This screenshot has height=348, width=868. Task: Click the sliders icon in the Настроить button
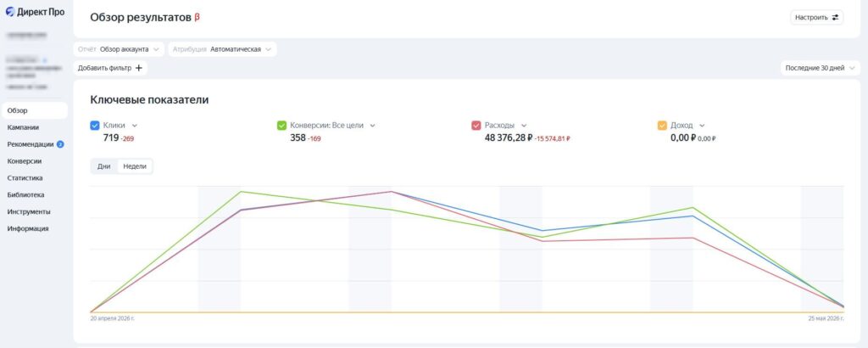click(x=836, y=17)
